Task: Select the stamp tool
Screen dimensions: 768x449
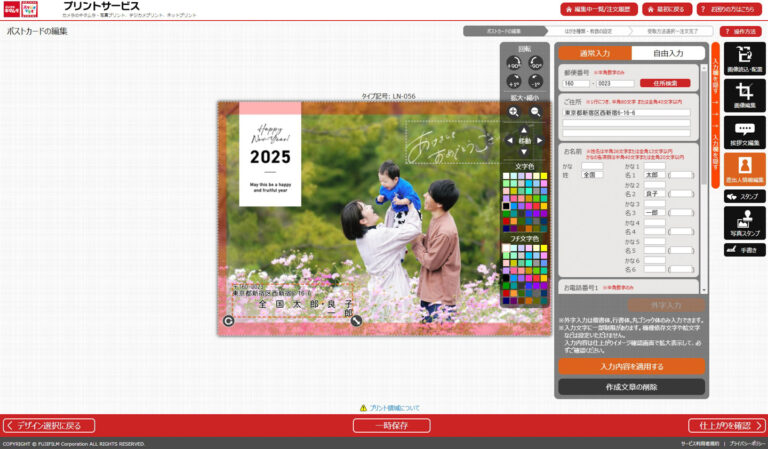Action: [744, 197]
